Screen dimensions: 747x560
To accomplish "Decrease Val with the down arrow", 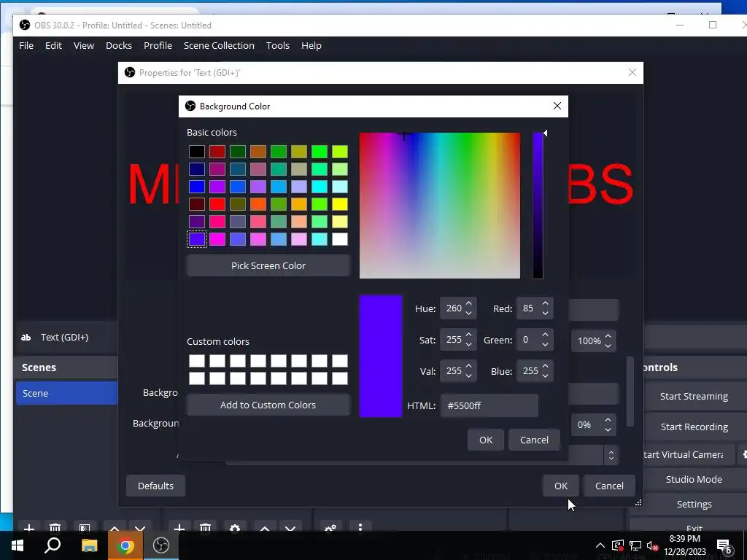I will 469,376.
